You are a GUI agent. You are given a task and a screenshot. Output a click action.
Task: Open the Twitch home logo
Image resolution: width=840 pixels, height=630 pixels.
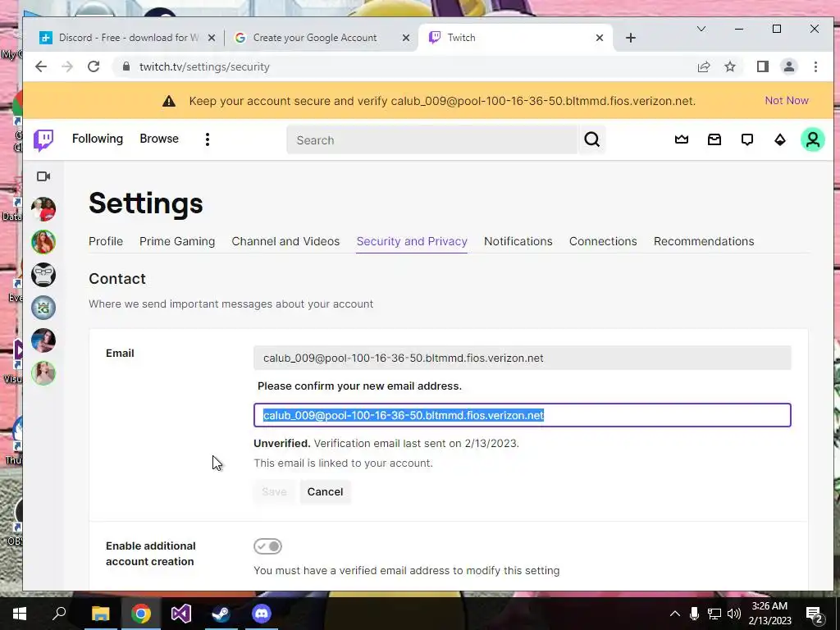point(43,139)
